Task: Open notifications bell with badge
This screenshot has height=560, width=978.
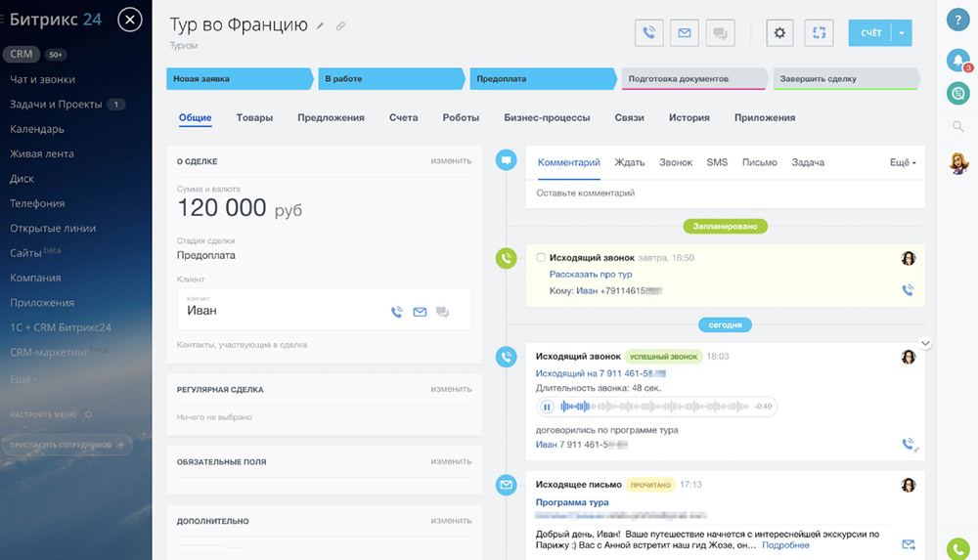Action: pos(958,61)
